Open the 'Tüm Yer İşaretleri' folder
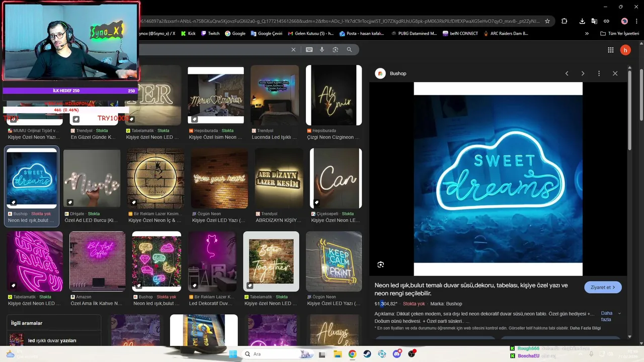 pyautogui.click(x=620, y=33)
